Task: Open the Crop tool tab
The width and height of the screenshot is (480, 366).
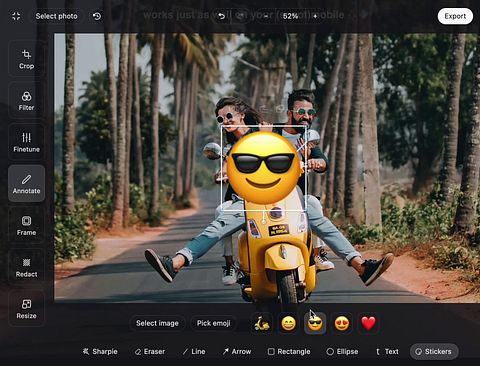Action: 26,59
